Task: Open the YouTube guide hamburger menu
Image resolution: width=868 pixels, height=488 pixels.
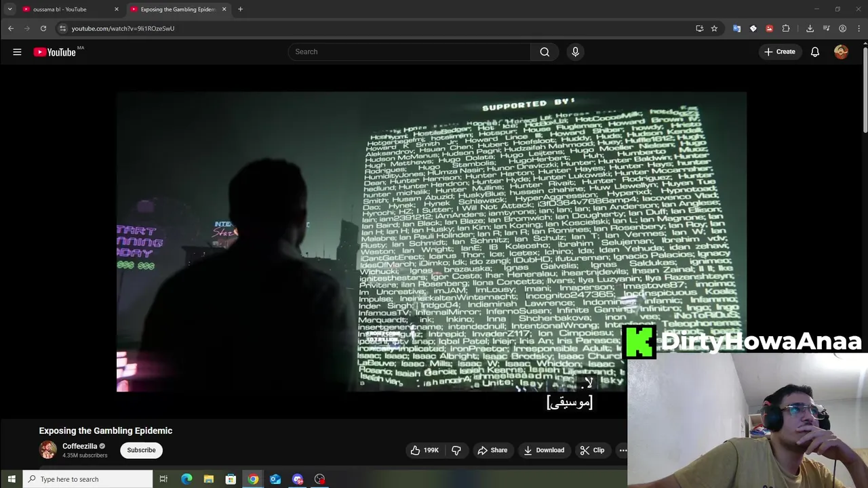Action: (x=17, y=52)
